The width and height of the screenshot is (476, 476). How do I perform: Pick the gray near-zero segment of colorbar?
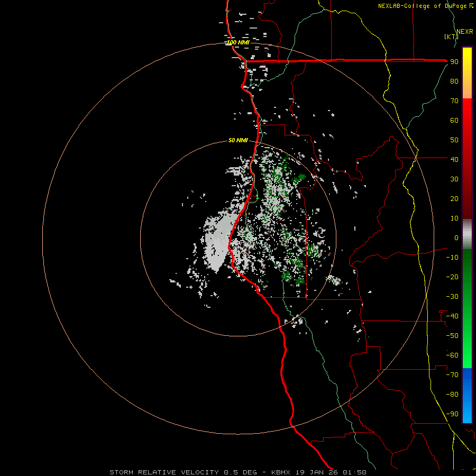point(467,234)
